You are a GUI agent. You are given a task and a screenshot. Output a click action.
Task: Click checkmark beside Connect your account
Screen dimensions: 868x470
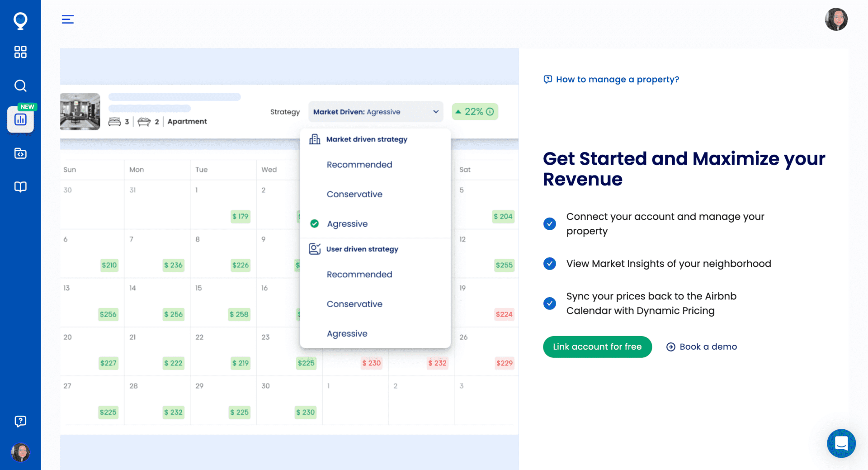550,224
